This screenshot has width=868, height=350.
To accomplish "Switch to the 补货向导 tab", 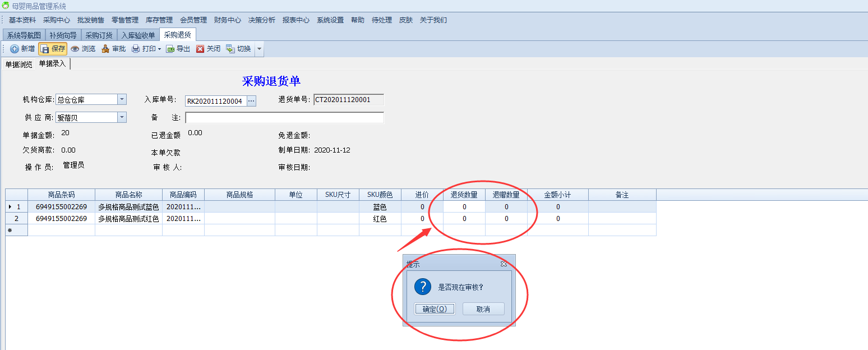I will 63,35.
